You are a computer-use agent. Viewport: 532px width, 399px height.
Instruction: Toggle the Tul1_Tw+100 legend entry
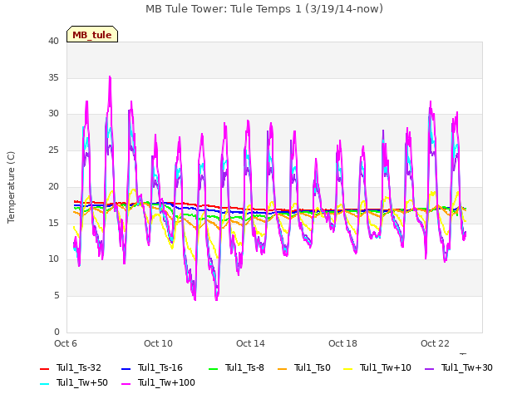[158, 382]
